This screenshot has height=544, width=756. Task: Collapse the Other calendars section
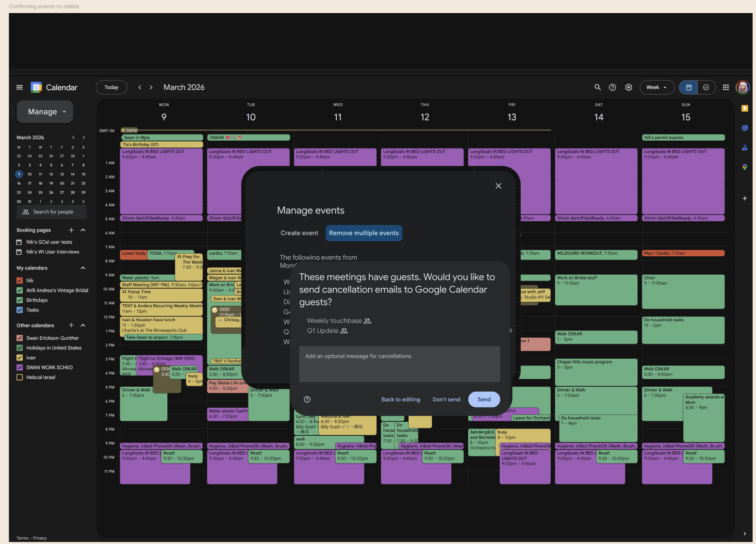pos(83,325)
